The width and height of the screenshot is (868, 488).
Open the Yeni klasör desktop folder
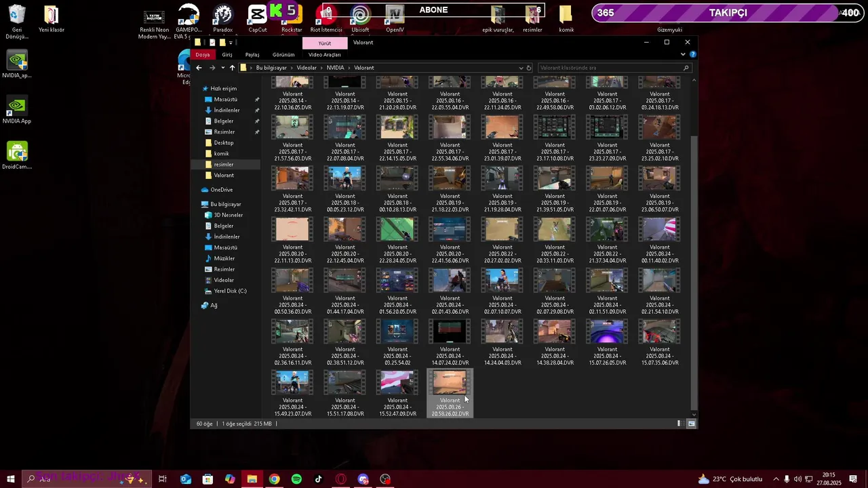point(52,18)
